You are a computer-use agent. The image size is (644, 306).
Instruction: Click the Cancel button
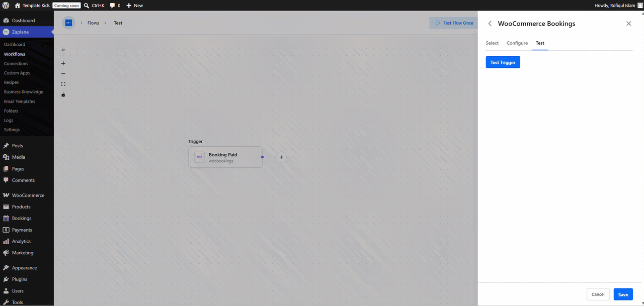tap(598, 294)
